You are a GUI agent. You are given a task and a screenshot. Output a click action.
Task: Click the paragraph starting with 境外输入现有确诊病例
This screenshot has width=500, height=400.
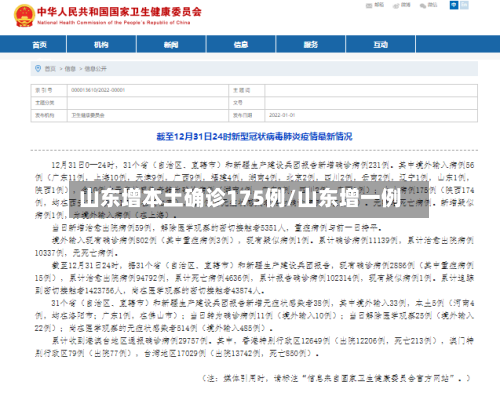click(x=254, y=247)
